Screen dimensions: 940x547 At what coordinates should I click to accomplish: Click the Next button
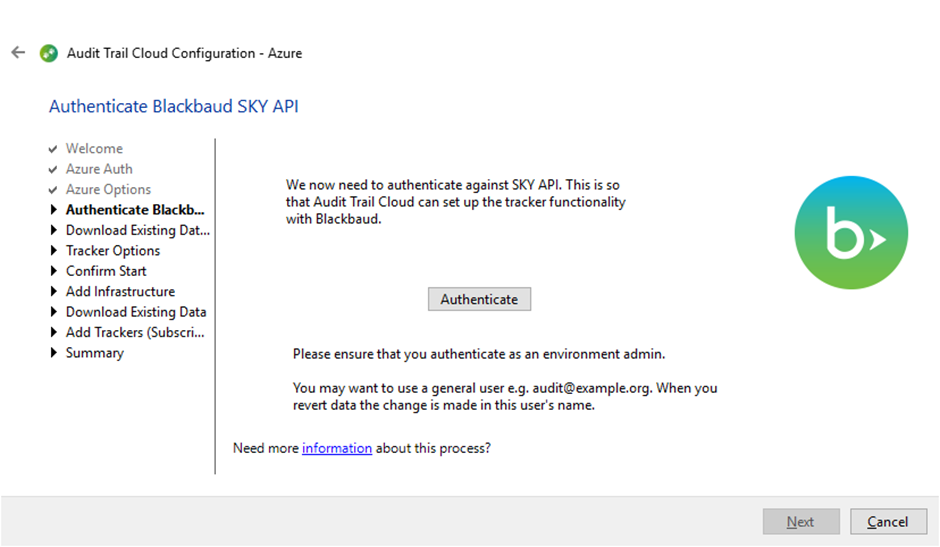[x=801, y=522]
